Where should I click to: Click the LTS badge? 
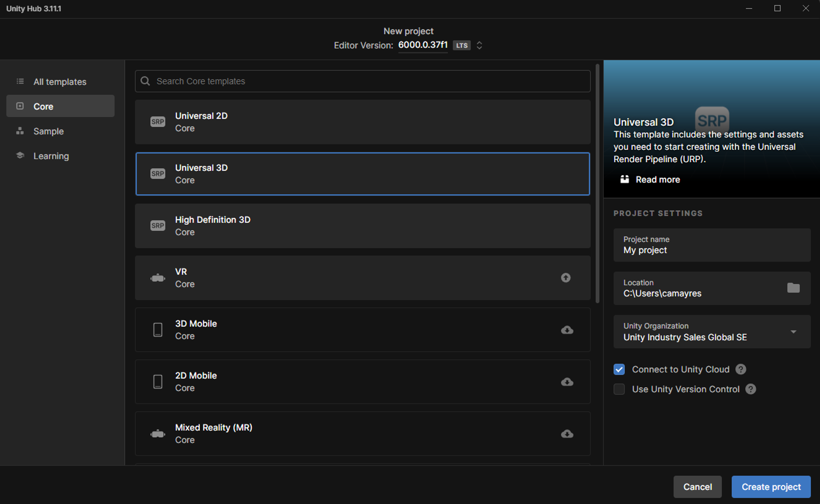(461, 45)
